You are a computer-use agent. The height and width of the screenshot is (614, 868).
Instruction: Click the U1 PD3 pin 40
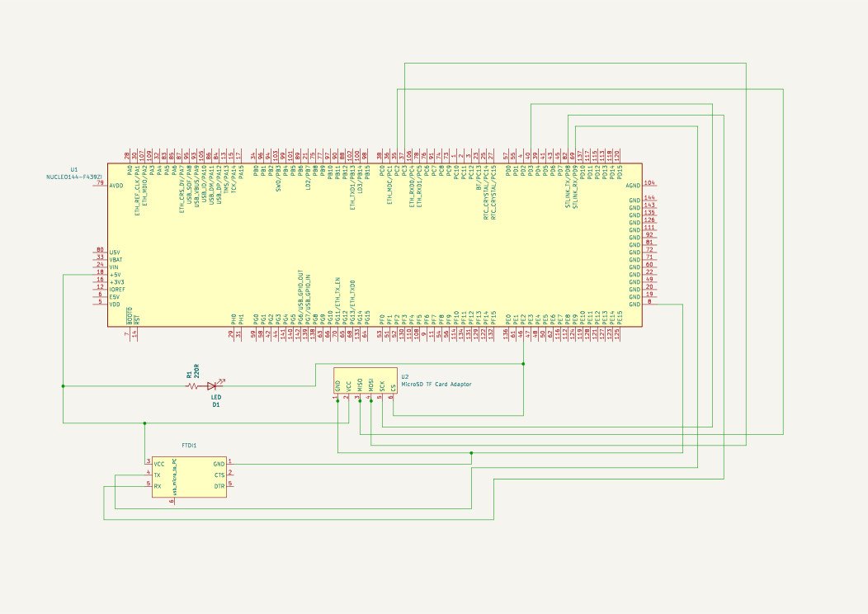531,156
